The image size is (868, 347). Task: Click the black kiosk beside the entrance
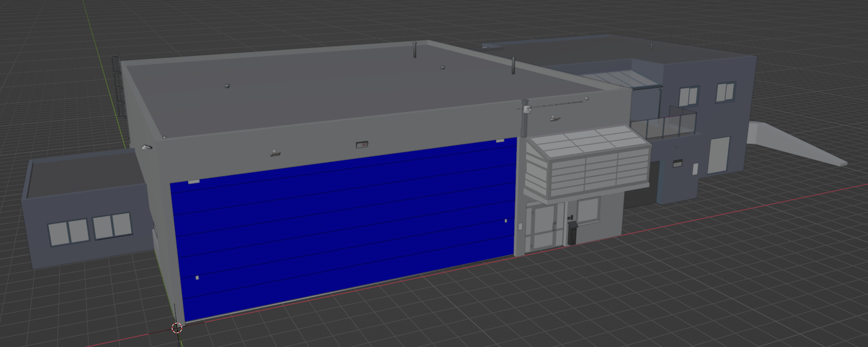click(572, 232)
